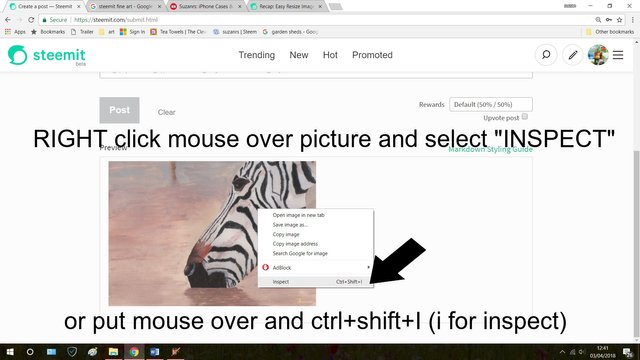Click the saved password key icon
Screen dimensions: 640x360
coord(609,20)
